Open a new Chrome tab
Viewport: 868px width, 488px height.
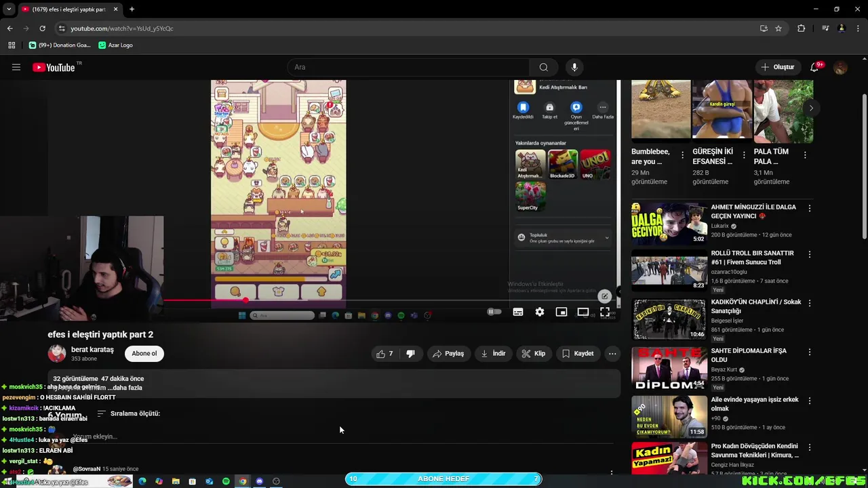point(132,9)
